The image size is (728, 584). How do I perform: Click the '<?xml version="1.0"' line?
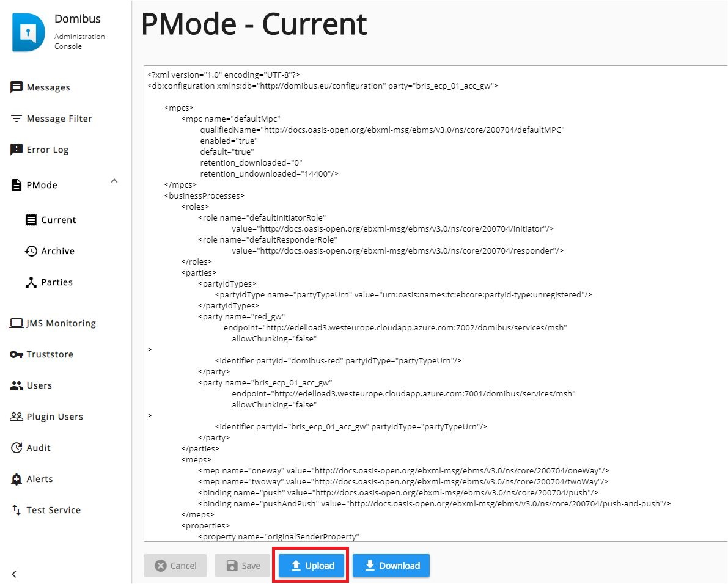click(224, 75)
